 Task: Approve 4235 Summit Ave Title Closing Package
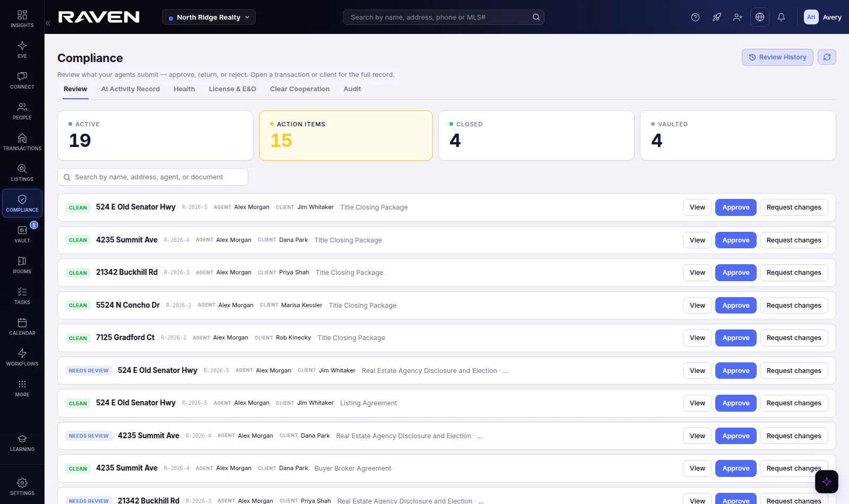point(735,240)
